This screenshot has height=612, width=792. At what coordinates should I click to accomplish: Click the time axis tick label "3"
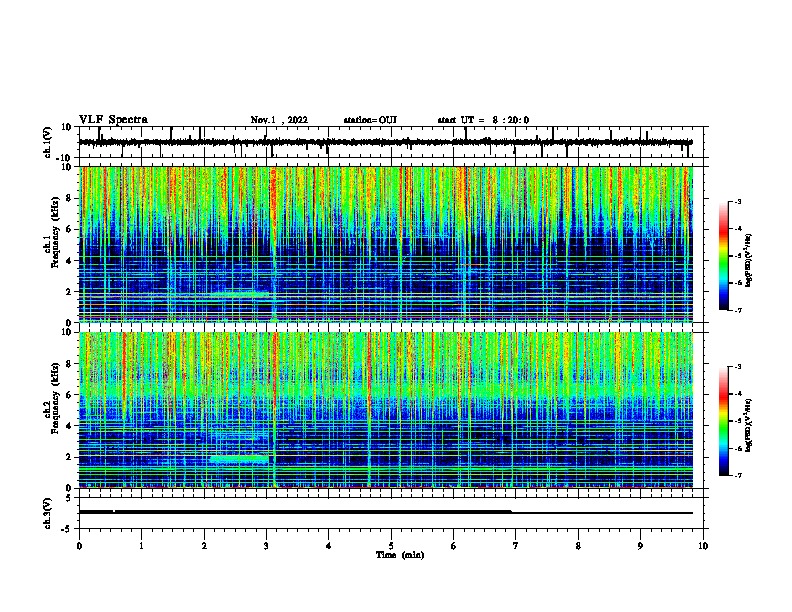tap(266, 546)
